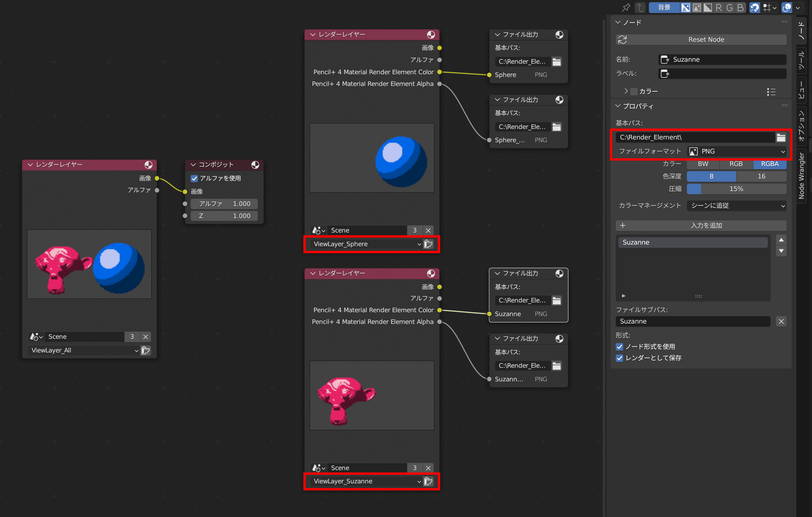Select Alpha backdrop channel icon
The width and height of the screenshot is (812, 517).
708,7
